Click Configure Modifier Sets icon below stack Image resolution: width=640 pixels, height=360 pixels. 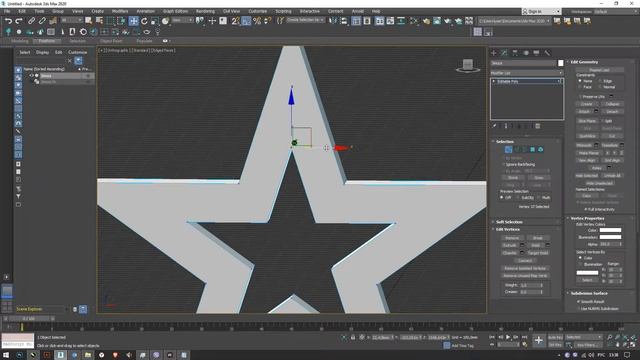click(538, 126)
